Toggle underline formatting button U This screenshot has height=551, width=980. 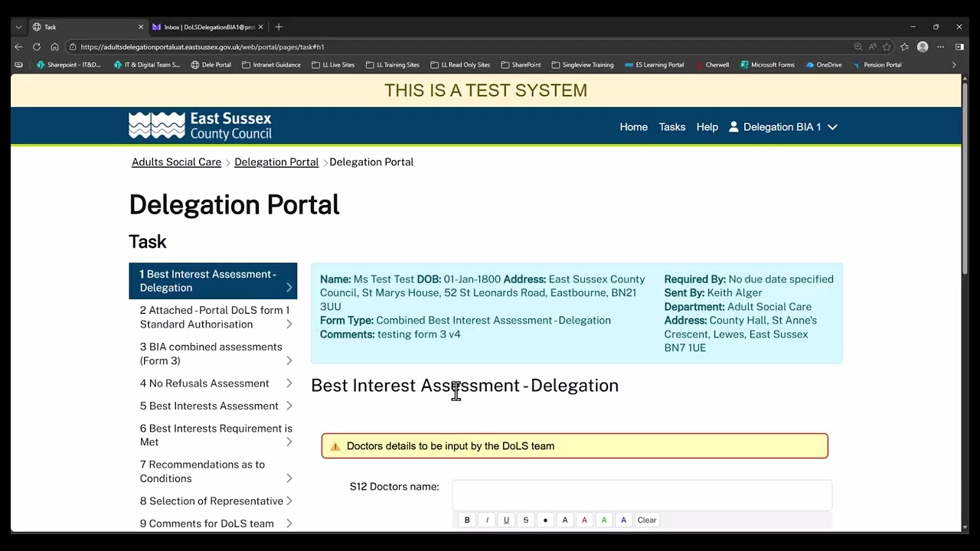click(506, 520)
